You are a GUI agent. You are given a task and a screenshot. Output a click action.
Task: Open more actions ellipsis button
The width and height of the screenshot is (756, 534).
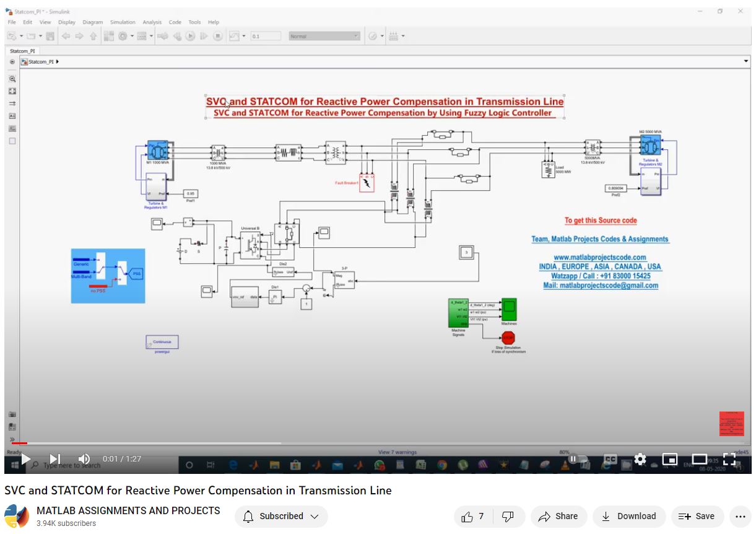(740, 516)
